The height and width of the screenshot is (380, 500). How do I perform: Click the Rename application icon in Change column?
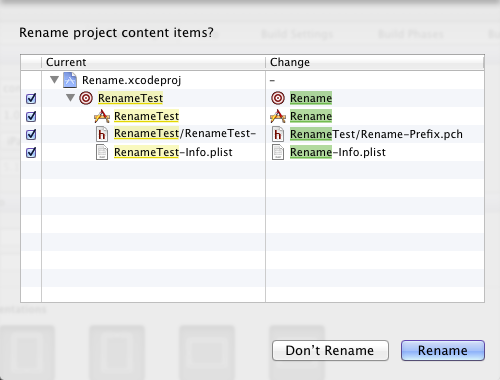click(x=278, y=116)
